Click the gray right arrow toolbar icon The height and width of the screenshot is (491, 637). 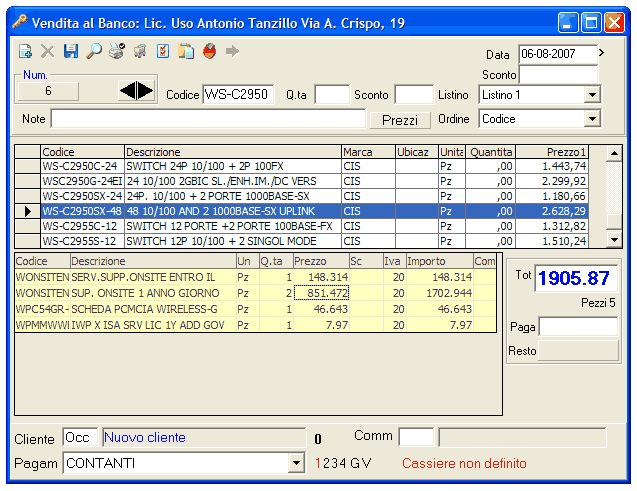point(232,52)
